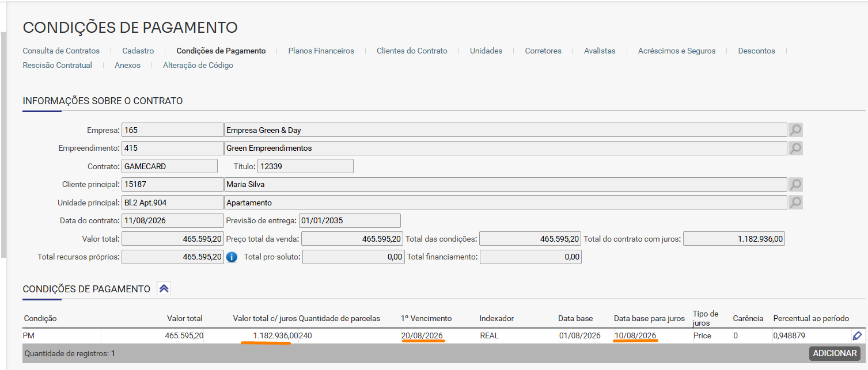Click the Valor total field
The width and height of the screenshot is (868, 370).
click(x=172, y=239)
